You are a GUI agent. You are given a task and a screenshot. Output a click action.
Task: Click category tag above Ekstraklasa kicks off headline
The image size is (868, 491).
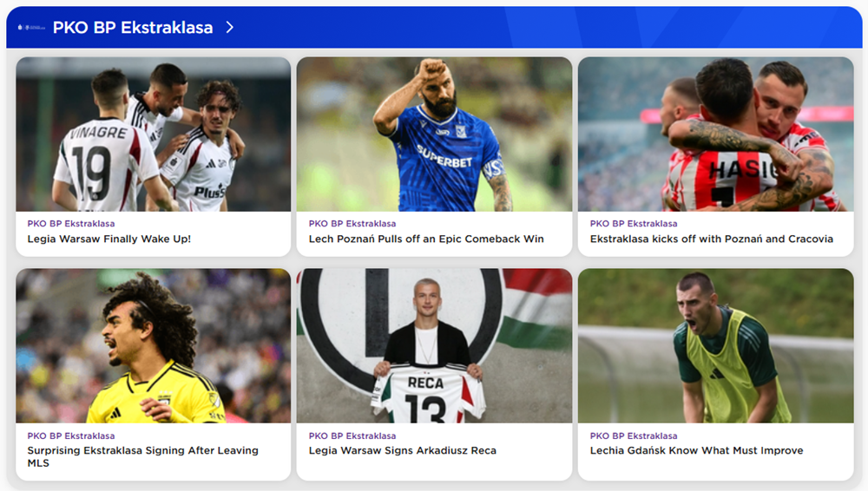click(x=634, y=224)
